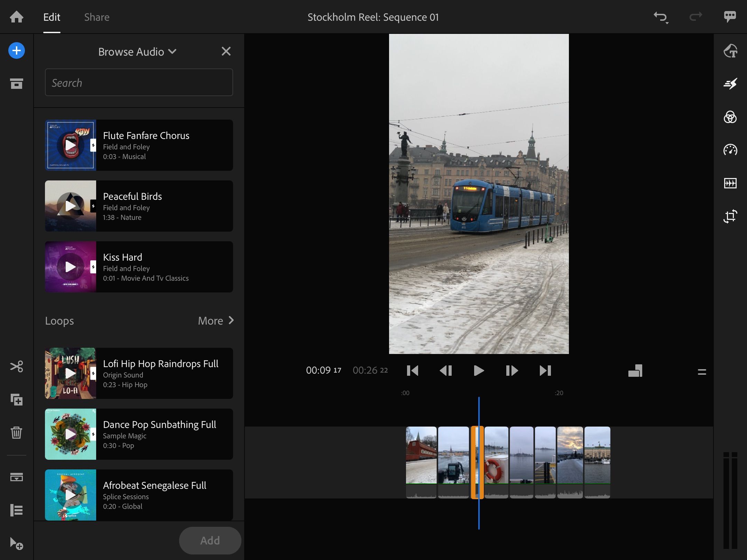Switch to the Share tab
747x560 pixels.
pyautogui.click(x=97, y=17)
